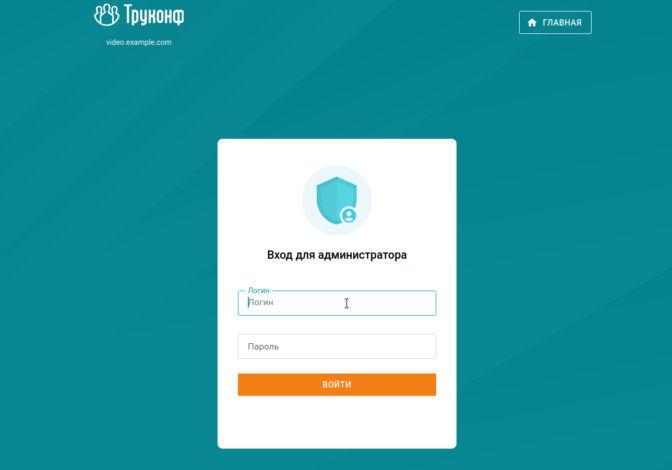
Task: Click the left edge of ВОЙТИ button
Action: [x=245, y=385]
